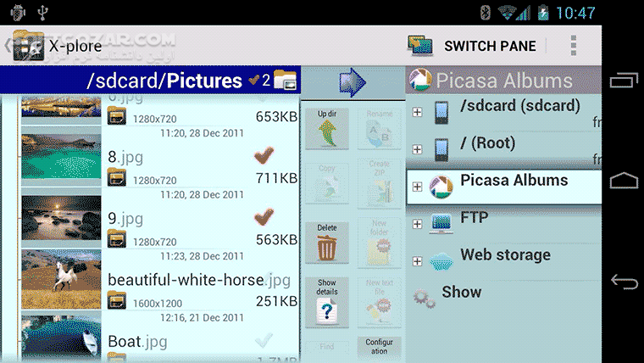The width and height of the screenshot is (644, 363).
Task: Open the white horse thumbnail
Action: 61,279
